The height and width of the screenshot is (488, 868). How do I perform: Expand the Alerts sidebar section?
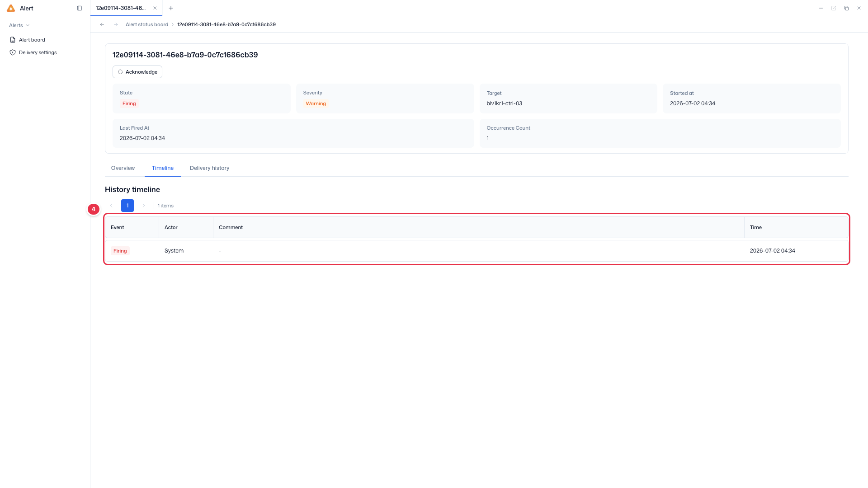[19, 25]
